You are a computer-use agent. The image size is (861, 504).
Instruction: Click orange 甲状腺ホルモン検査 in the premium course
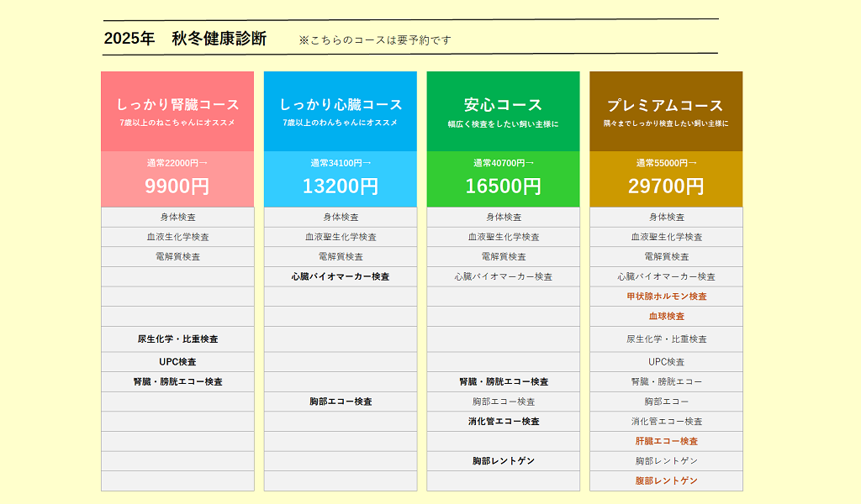point(666,297)
